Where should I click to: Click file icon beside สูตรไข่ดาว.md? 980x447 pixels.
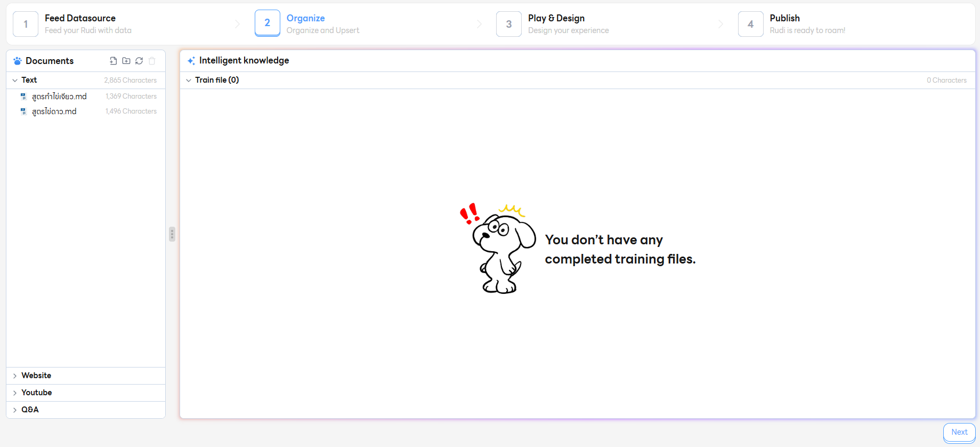[x=23, y=111]
